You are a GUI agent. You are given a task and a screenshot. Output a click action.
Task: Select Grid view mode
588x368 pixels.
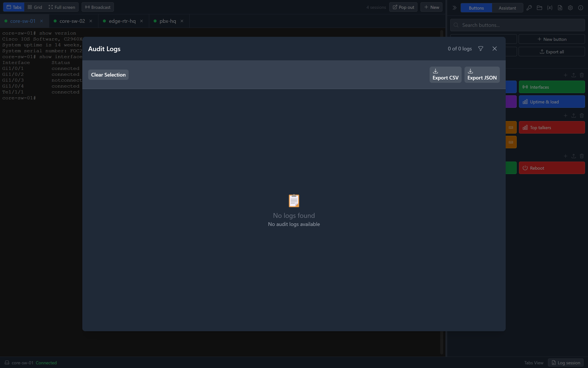pyautogui.click(x=35, y=7)
